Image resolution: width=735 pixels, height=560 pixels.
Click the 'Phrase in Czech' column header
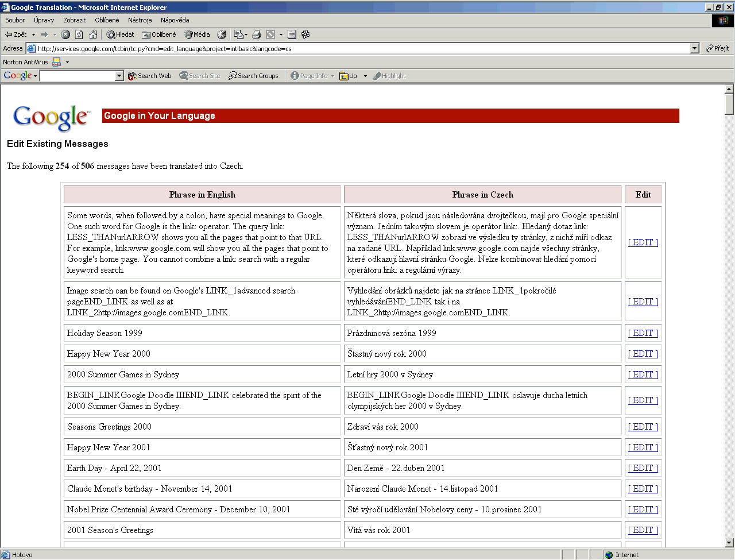[x=483, y=195]
